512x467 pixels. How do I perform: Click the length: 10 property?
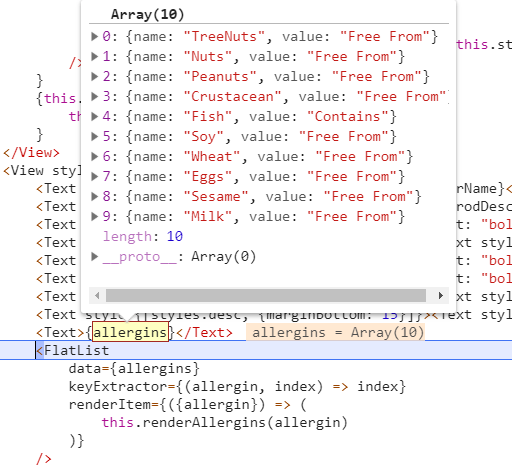point(143,236)
